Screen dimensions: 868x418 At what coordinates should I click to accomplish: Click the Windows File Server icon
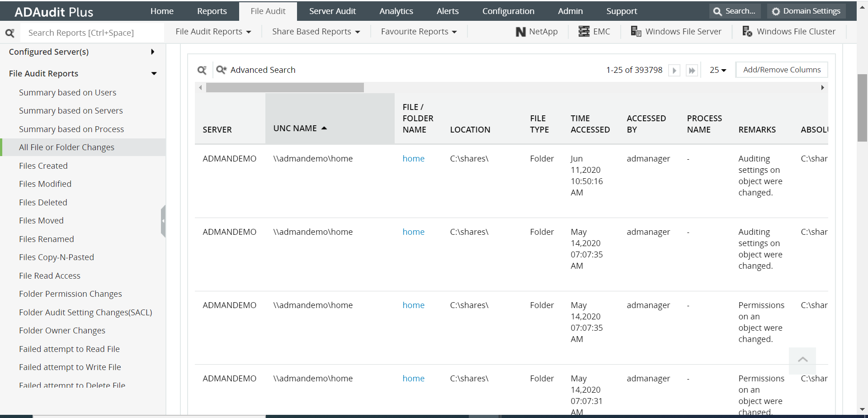click(x=636, y=31)
